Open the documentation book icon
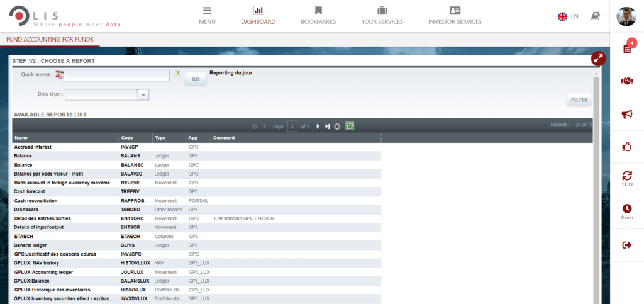The height and width of the screenshot is (304, 644). click(595, 16)
